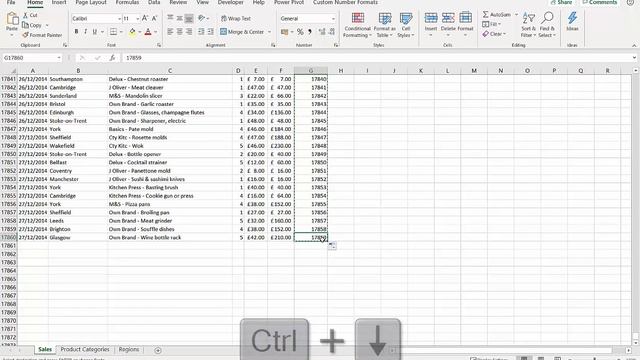Click column H header
The width and height of the screenshot is (640, 360).
point(340,71)
